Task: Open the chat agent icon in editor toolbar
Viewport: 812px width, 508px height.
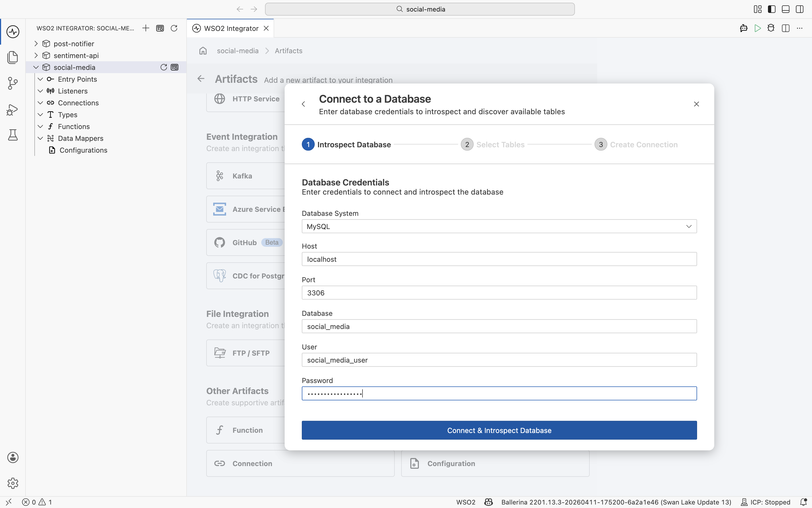Action: coord(744,28)
